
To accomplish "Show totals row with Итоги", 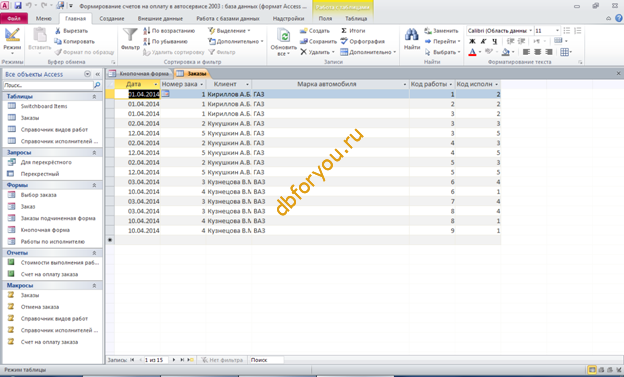I will (x=353, y=31).
